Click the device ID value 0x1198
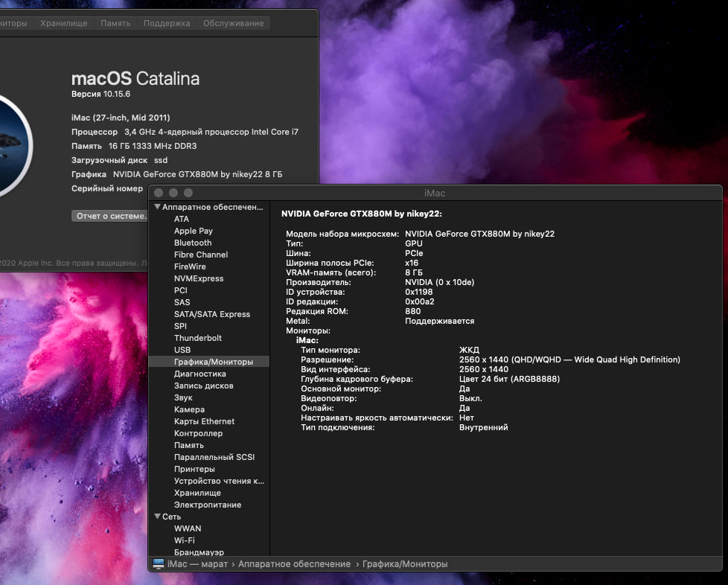 point(419,292)
